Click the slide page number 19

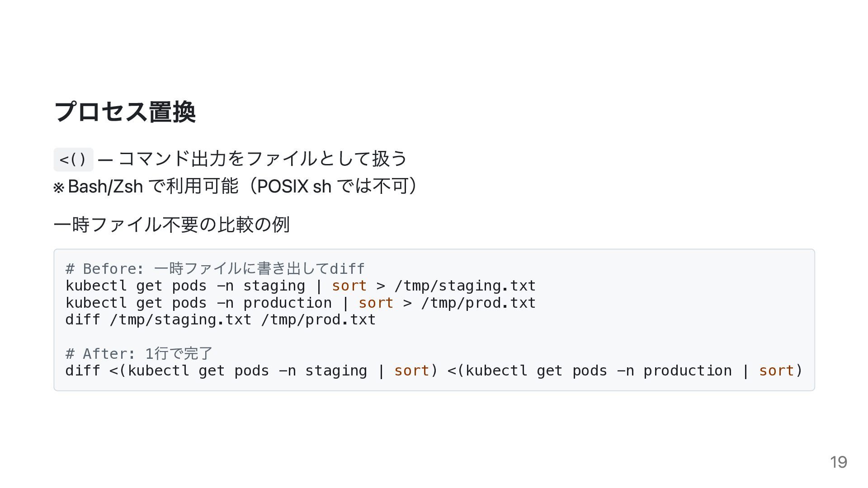click(x=838, y=462)
